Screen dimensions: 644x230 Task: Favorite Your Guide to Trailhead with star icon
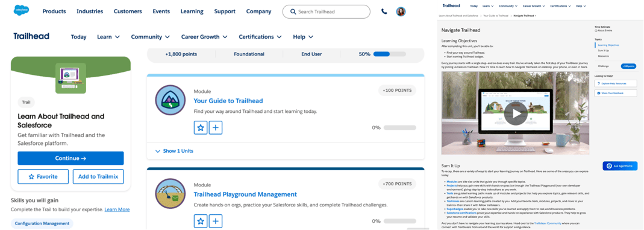(x=201, y=127)
